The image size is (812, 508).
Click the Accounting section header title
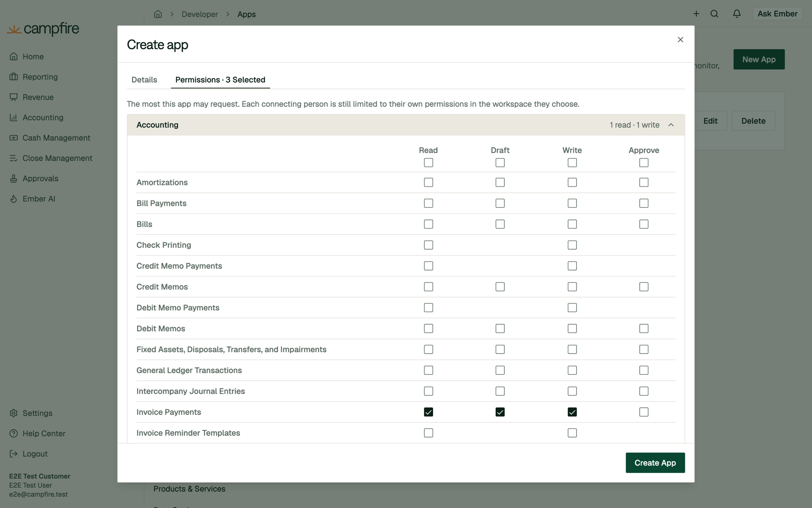(x=157, y=125)
